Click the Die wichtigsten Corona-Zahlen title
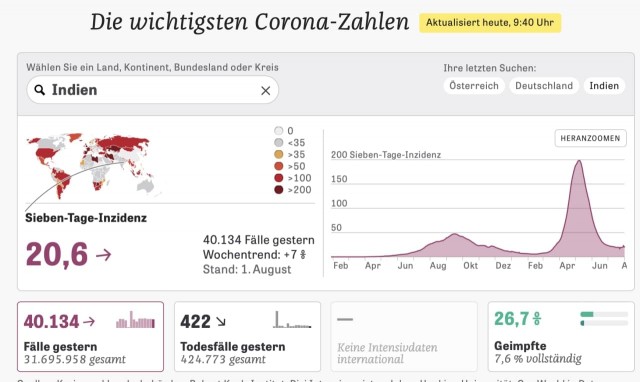Screen dimensions: 640x382 pos(250,22)
